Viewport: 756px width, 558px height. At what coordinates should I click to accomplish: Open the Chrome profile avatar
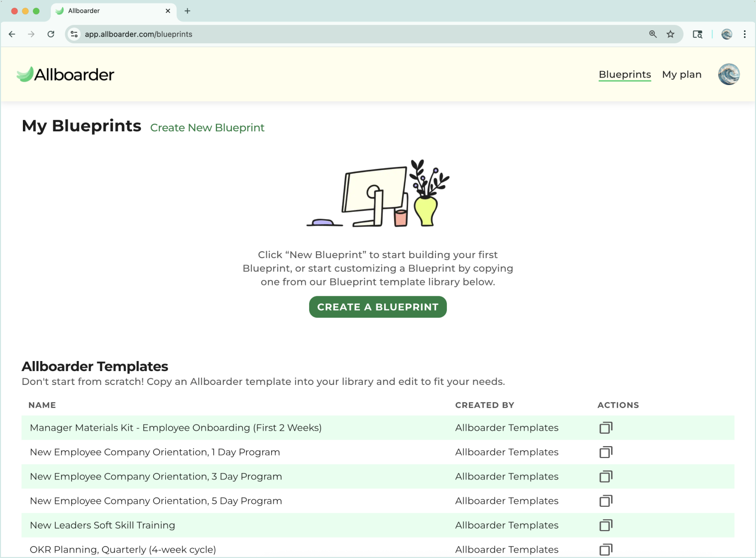click(x=727, y=34)
